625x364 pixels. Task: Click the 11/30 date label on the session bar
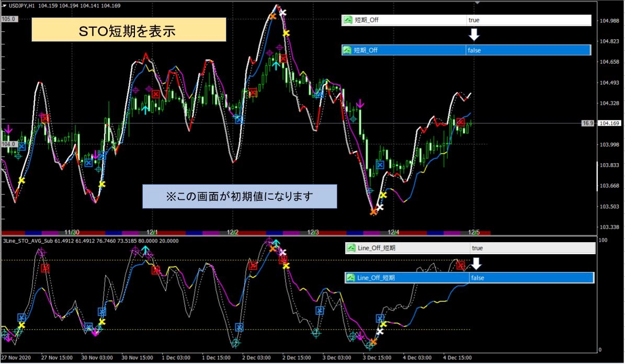point(72,232)
